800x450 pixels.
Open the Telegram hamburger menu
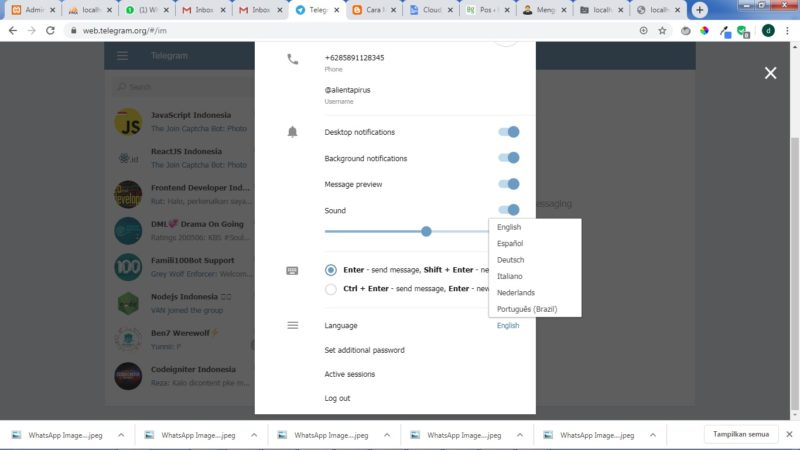click(x=122, y=56)
